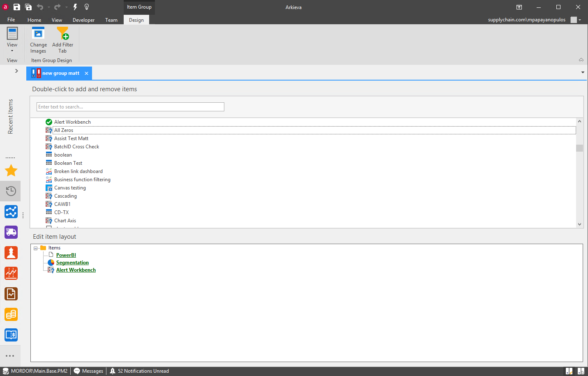Open the orange line chart module icon
Viewport: 588px width, 376px height.
click(x=11, y=273)
